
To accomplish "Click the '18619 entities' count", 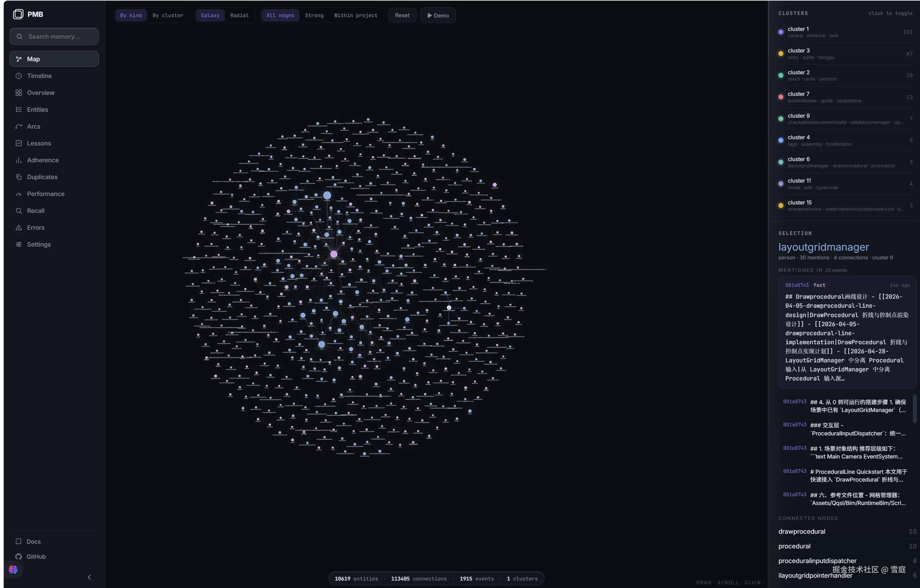I will click(356, 578).
